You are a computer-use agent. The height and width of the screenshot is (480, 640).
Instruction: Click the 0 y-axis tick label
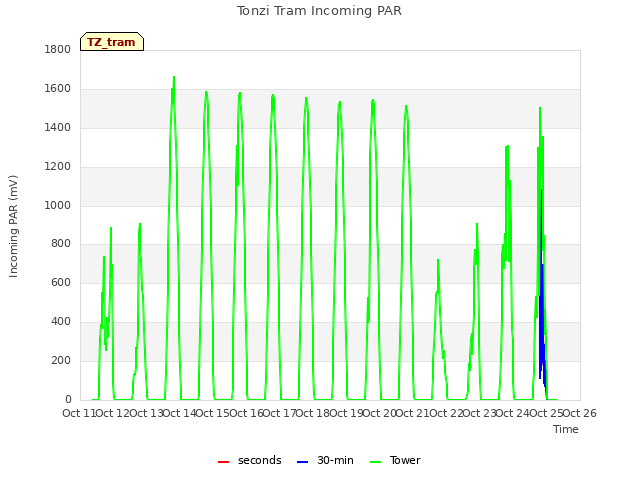68,399
